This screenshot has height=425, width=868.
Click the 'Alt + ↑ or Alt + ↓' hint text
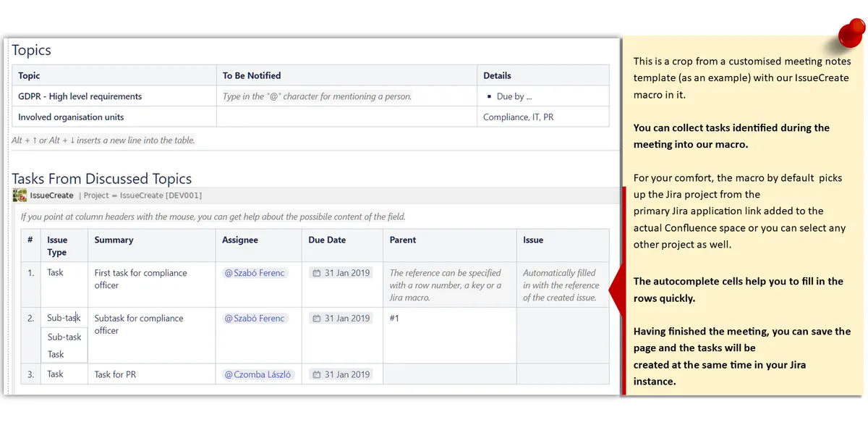point(103,140)
